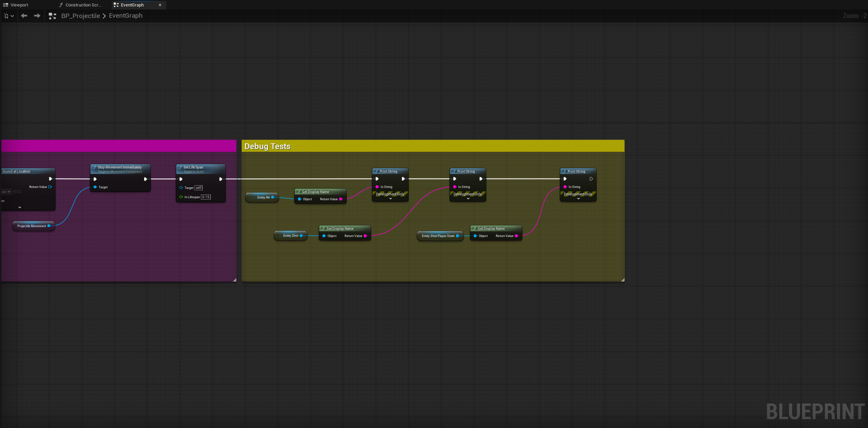The width and height of the screenshot is (868, 428).
Task: Click third Print String In String pin
Action: coord(565,187)
